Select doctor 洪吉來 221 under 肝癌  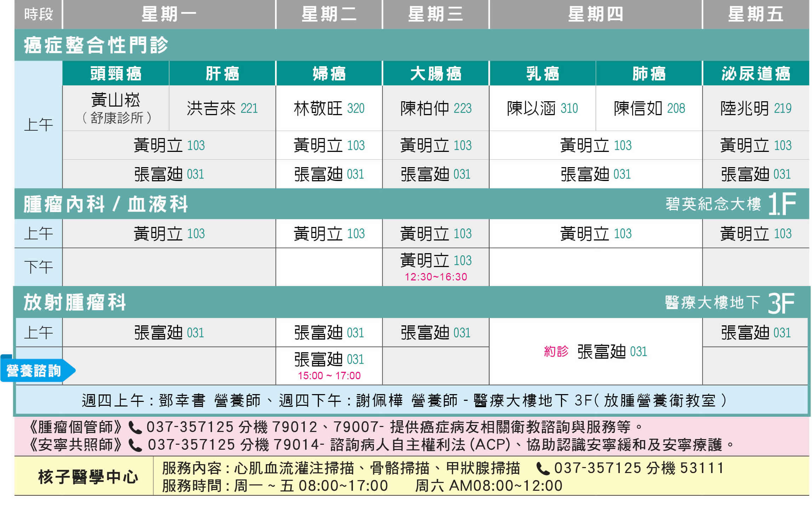[222, 108]
